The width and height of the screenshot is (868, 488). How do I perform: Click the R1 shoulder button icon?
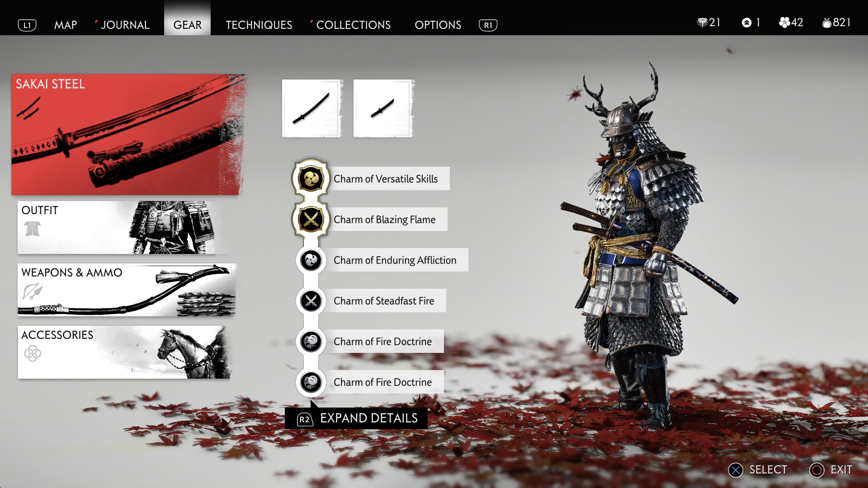click(488, 25)
